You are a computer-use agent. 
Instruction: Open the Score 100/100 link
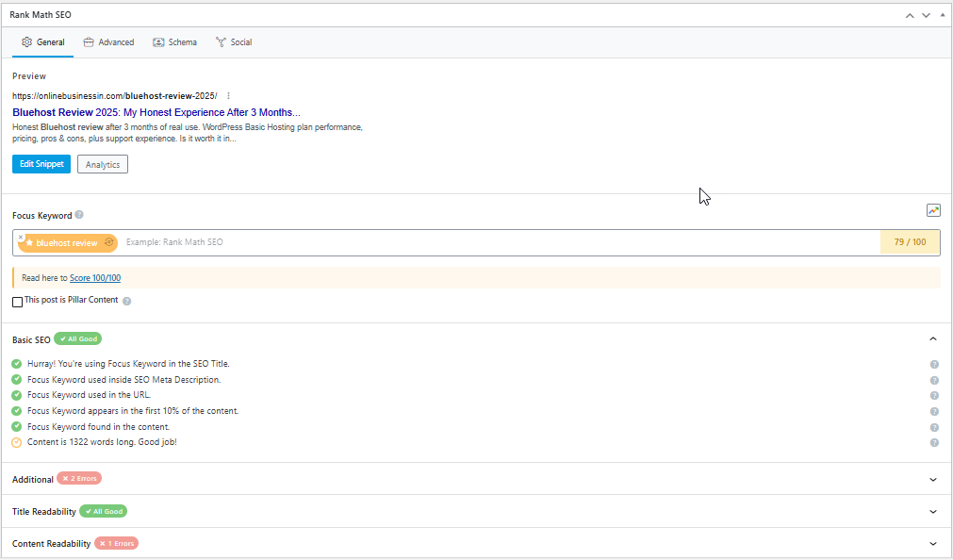tap(95, 278)
